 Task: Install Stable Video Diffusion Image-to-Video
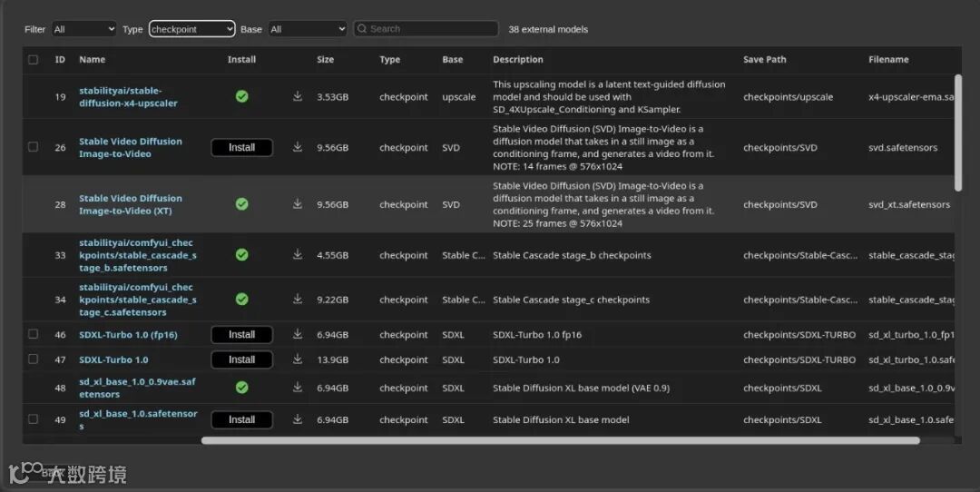pyautogui.click(x=242, y=148)
